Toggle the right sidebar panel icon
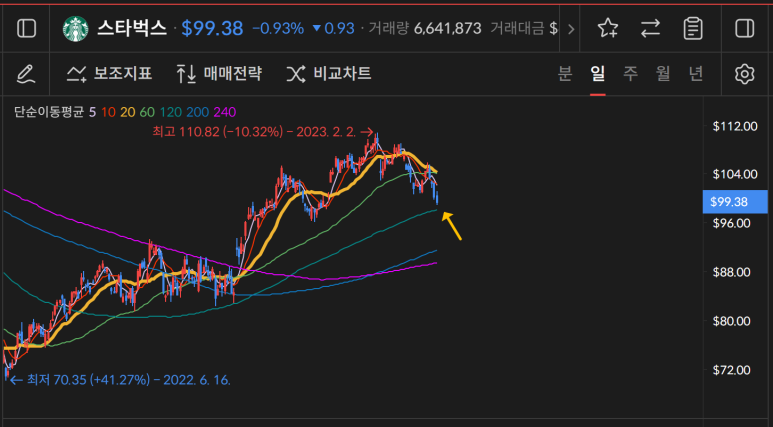 click(744, 28)
